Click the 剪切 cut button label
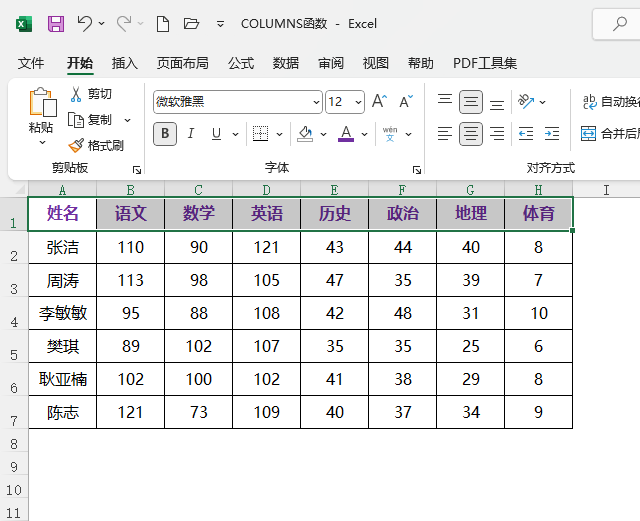The image size is (640, 521). [100, 94]
